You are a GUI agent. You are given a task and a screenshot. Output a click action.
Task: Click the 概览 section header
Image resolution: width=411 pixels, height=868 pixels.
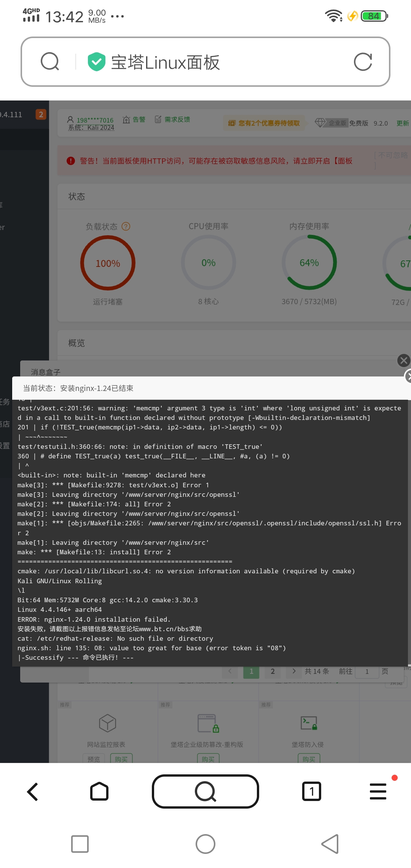point(76,343)
